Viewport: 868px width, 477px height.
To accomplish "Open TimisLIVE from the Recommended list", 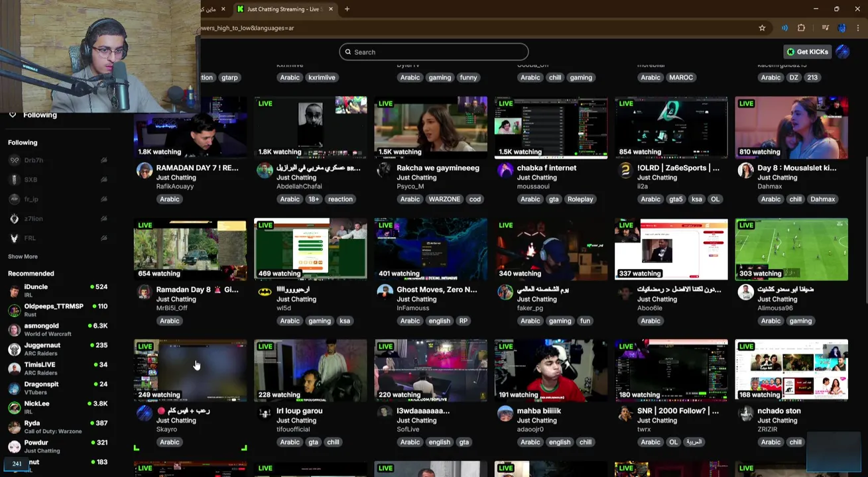I will pyautogui.click(x=58, y=368).
